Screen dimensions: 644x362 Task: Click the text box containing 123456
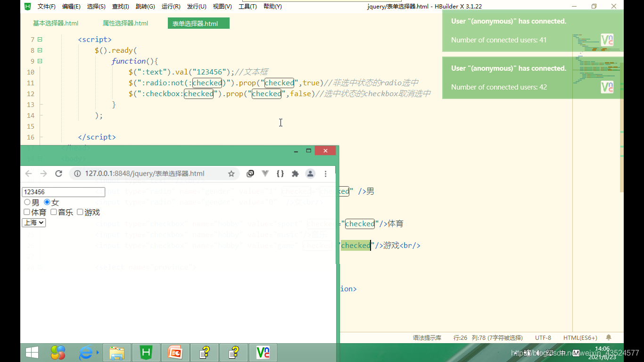pos(64,192)
